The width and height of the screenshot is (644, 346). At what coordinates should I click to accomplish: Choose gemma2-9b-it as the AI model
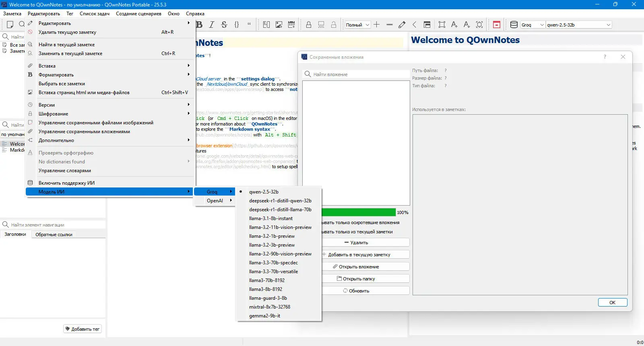click(264, 316)
